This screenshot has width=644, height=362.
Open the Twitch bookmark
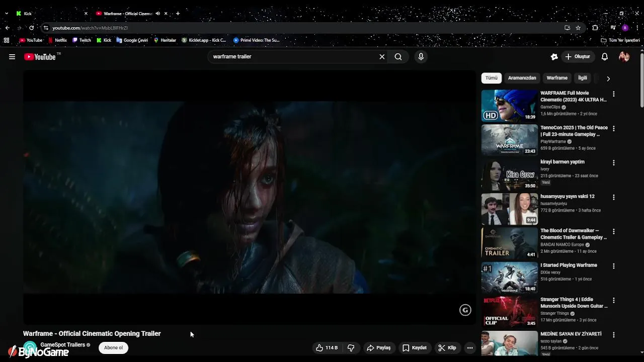pyautogui.click(x=82, y=40)
